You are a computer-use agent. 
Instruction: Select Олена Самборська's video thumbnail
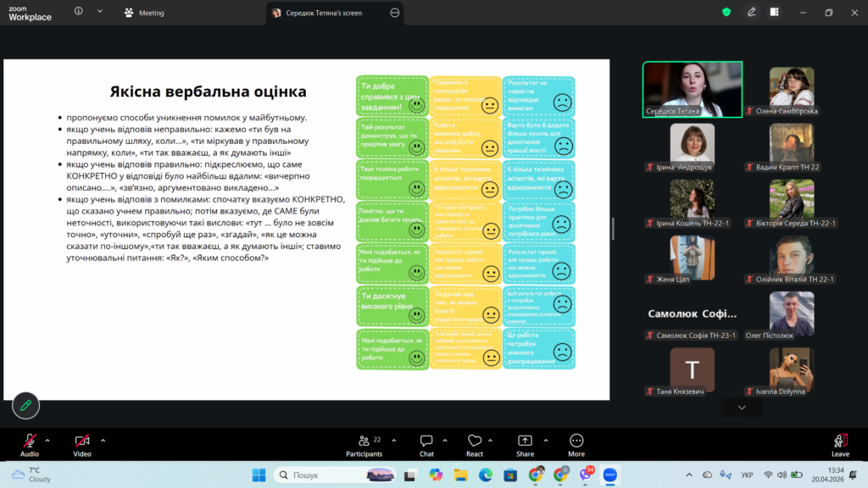pyautogui.click(x=792, y=88)
